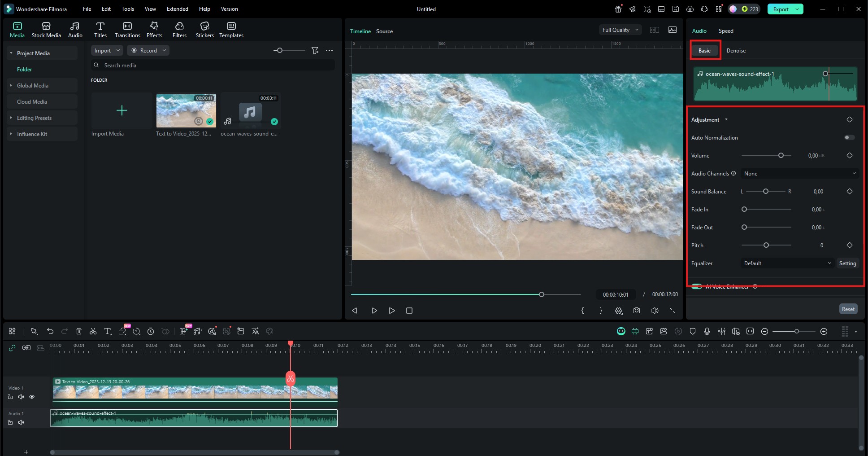Hide Video 1 track with eye icon
Viewport: 868px width, 456px height.
coord(32,397)
